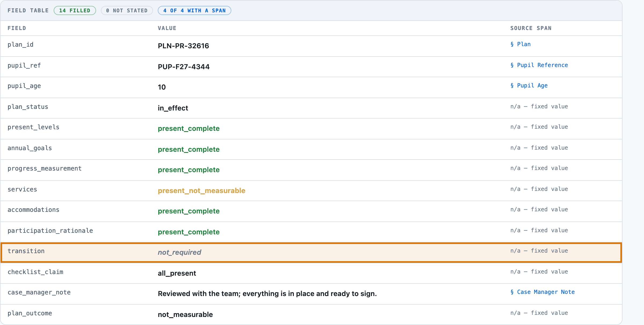Click the services present_not_measurable value
The height and width of the screenshot is (325, 644).
click(x=202, y=191)
